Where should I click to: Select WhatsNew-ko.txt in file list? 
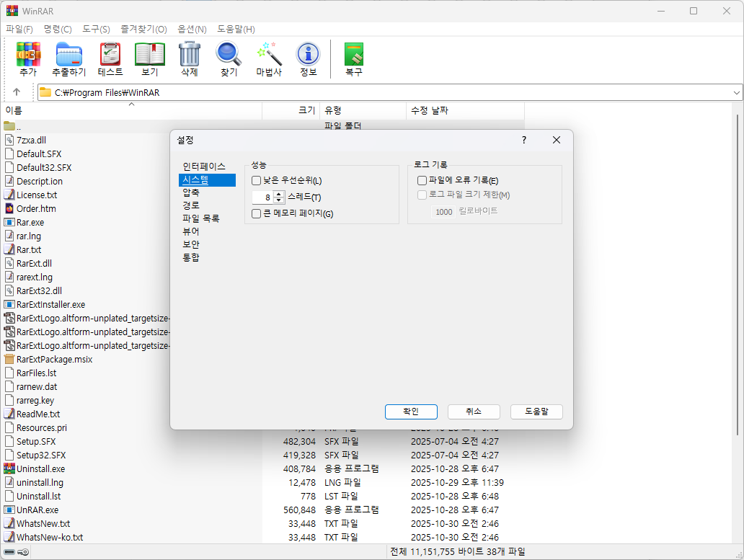pyautogui.click(x=50, y=537)
